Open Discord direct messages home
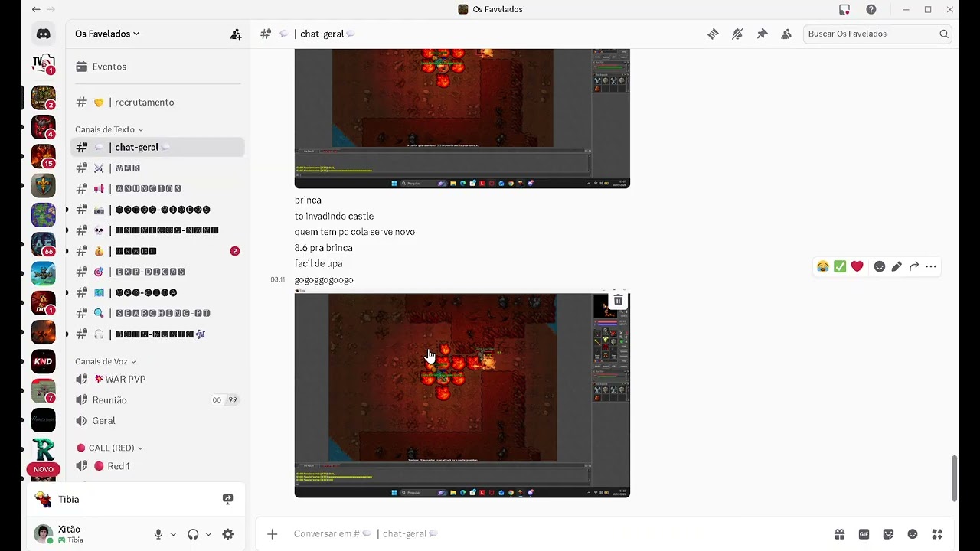Screen dimensions: 980x551 (44, 34)
